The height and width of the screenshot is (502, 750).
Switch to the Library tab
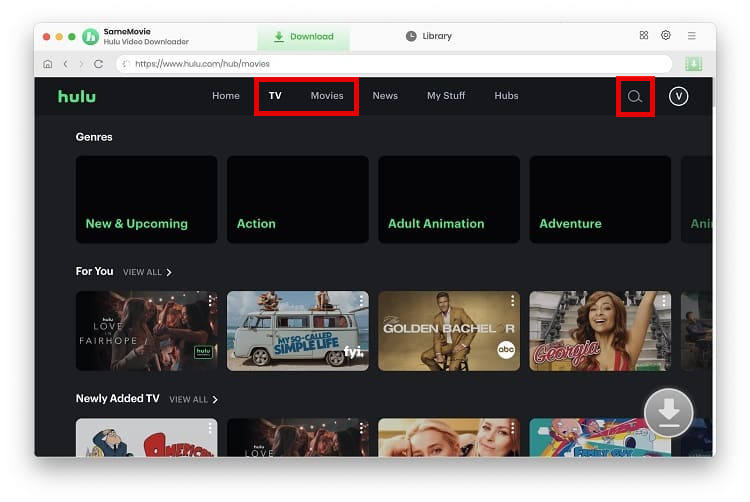[429, 36]
